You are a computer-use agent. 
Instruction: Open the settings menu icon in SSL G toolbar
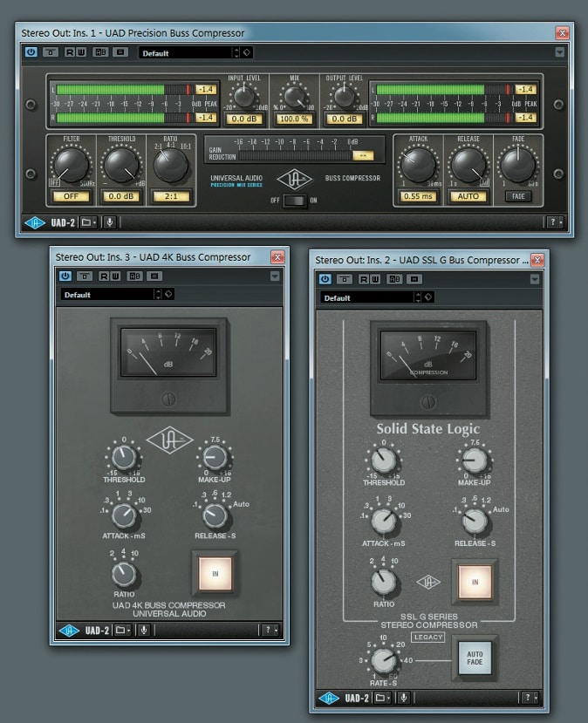pos(414,279)
